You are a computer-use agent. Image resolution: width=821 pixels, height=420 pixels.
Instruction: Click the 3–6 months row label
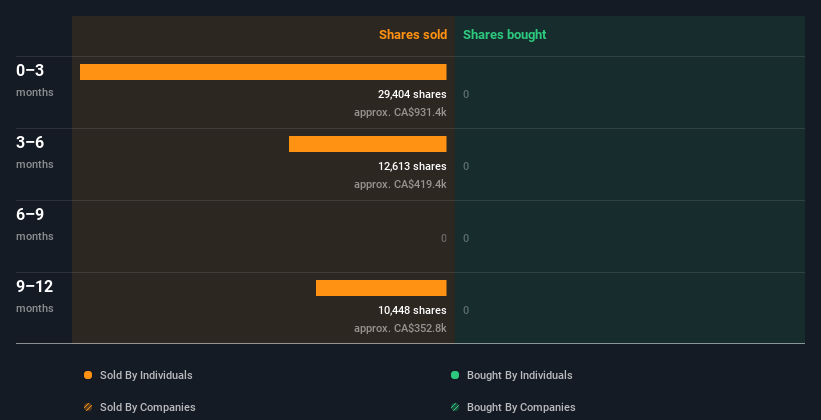[x=35, y=152]
